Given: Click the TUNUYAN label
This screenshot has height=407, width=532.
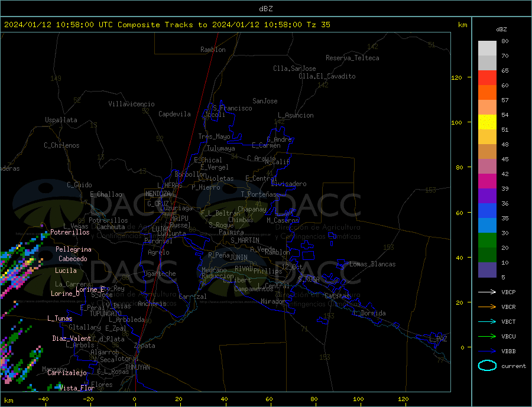Looking at the screenshot, I should (137, 367).
